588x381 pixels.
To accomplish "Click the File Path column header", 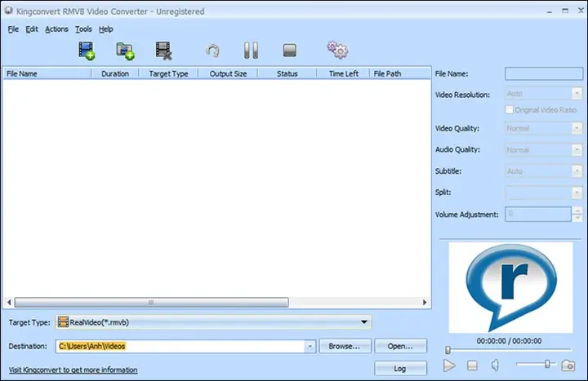I will tap(399, 73).
